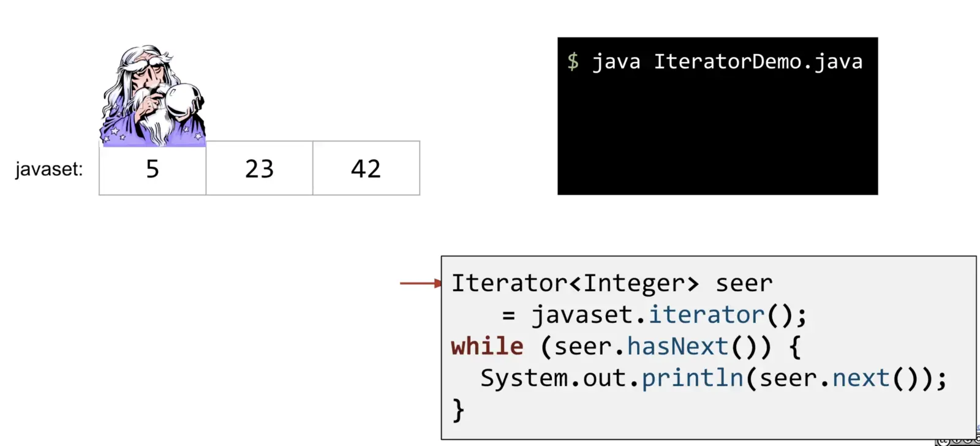
Task: Click the closing curly brace in the code
Action: tap(458, 410)
